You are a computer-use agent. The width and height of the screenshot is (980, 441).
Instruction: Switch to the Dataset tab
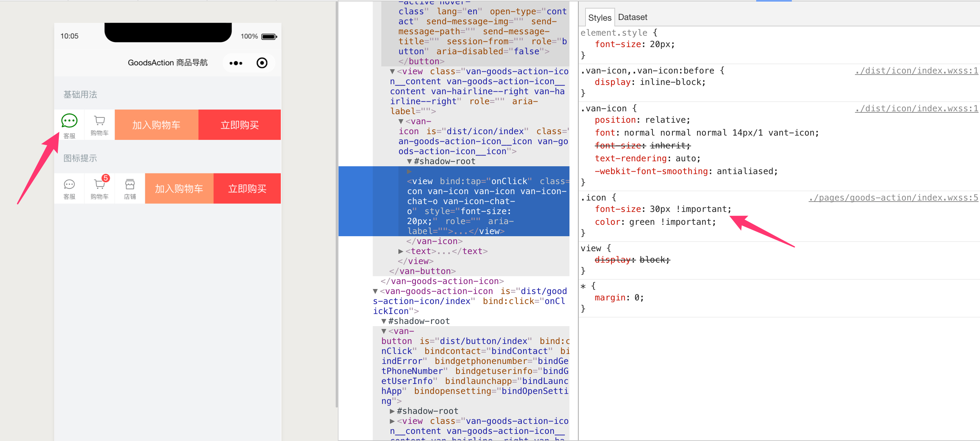coord(632,17)
